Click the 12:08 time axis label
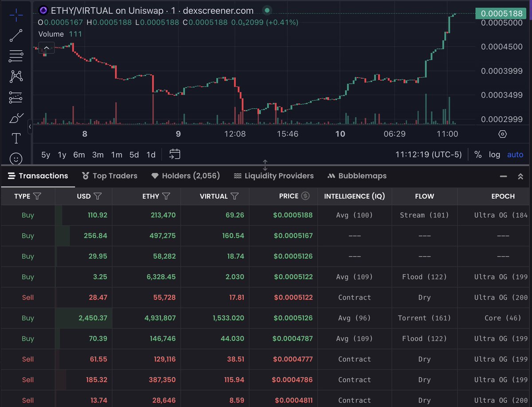Screen dimensions: 532x407 (235, 134)
